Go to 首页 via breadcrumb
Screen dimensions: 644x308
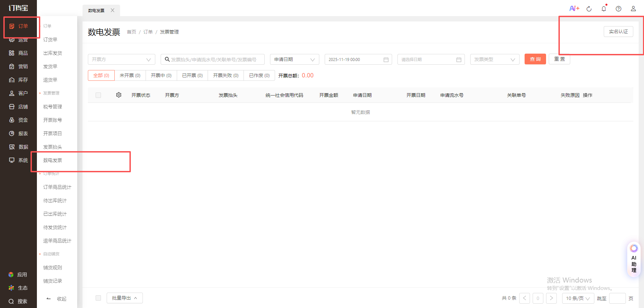[131, 32]
